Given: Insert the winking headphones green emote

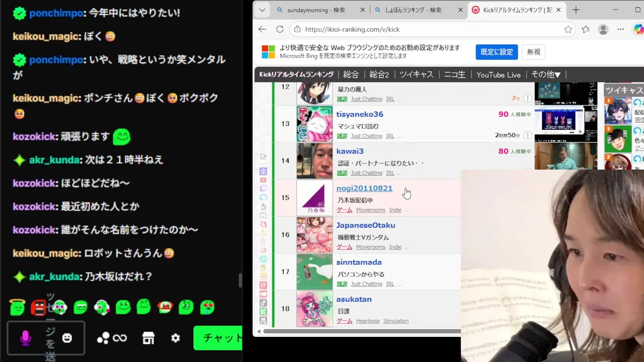Looking at the screenshot, I should (x=102, y=307).
